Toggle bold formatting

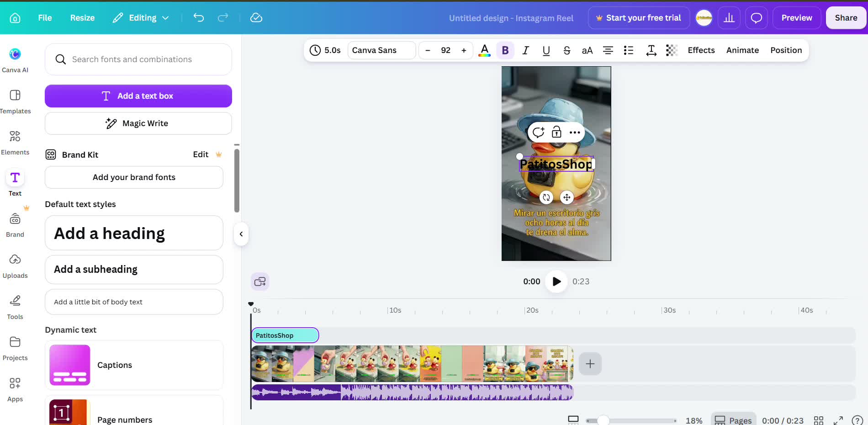click(x=505, y=50)
